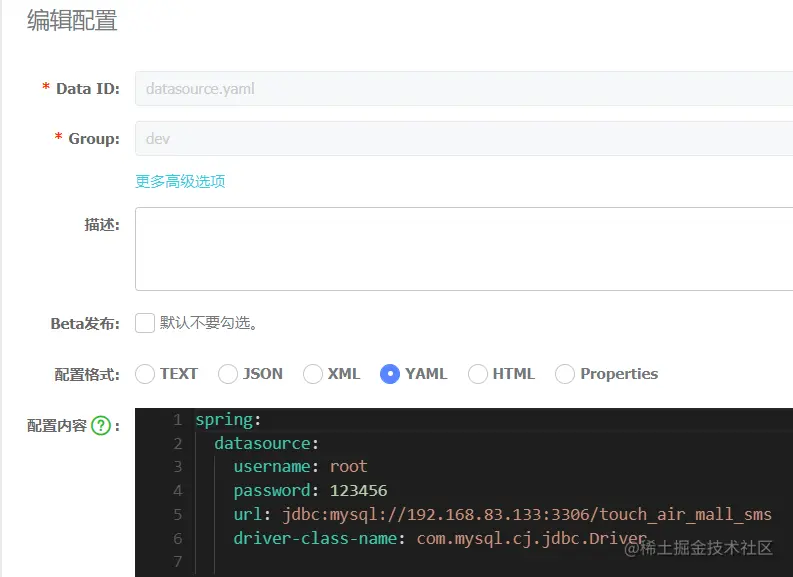The image size is (793, 577).
Task: Click the 'password: 123456' line
Action: click(310, 490)
